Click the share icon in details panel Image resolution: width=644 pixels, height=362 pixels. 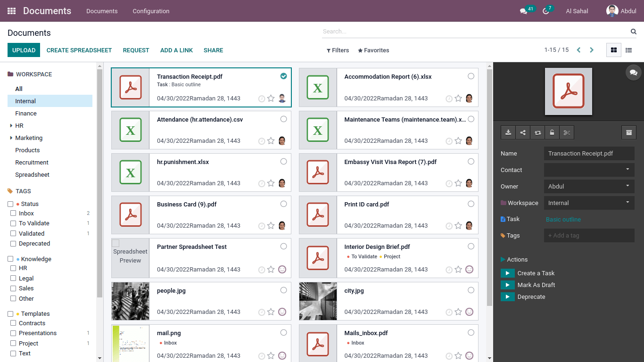click(x=523, y=132)
